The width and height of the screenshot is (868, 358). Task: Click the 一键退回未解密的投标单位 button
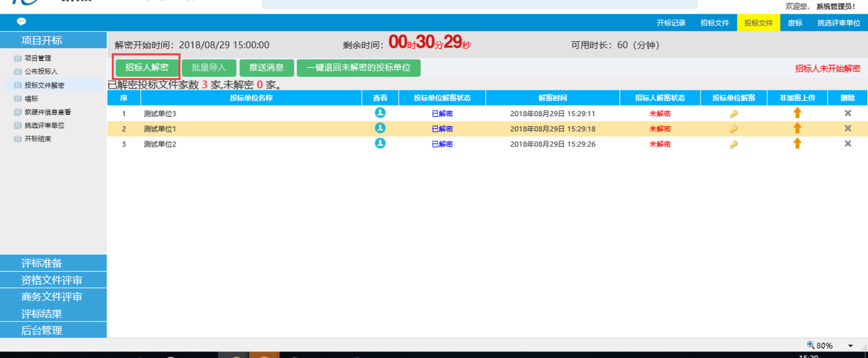(x=358, y=68)
